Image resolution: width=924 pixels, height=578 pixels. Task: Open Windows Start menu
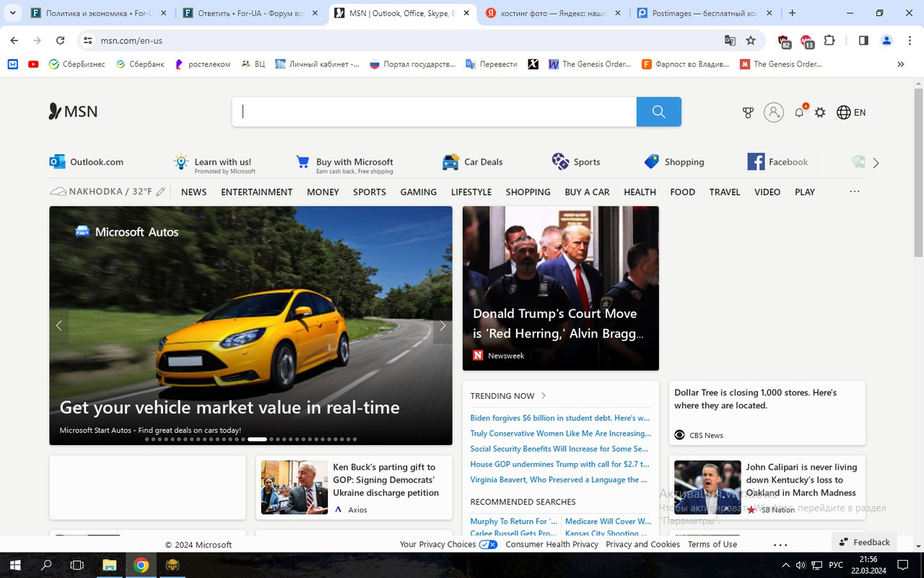pyautogui.click(x=14, y=565)
